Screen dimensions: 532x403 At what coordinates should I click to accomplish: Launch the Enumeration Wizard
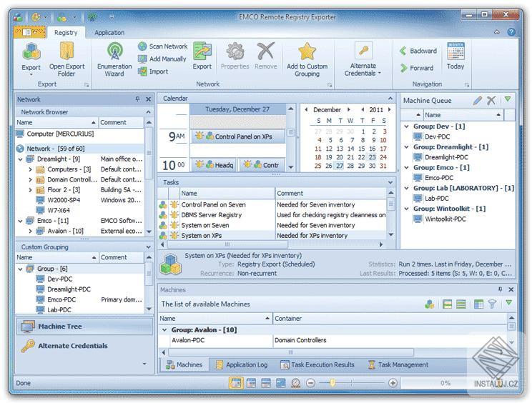click(x=114, y=59)
